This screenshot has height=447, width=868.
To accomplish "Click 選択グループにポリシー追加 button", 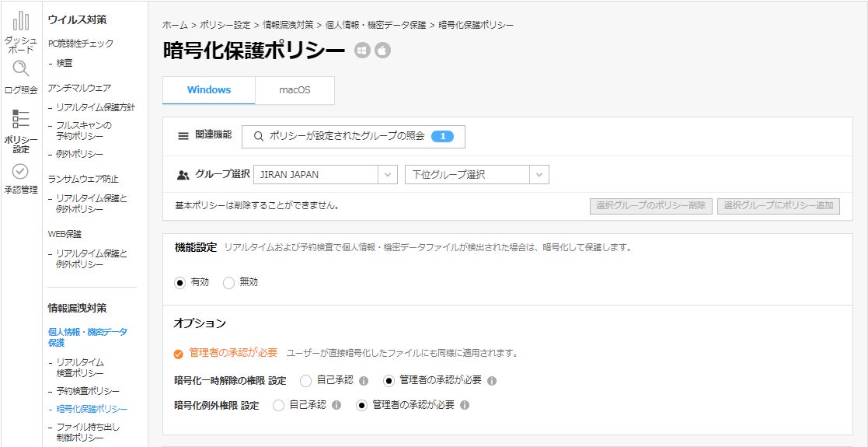I will tap(779, 205).
